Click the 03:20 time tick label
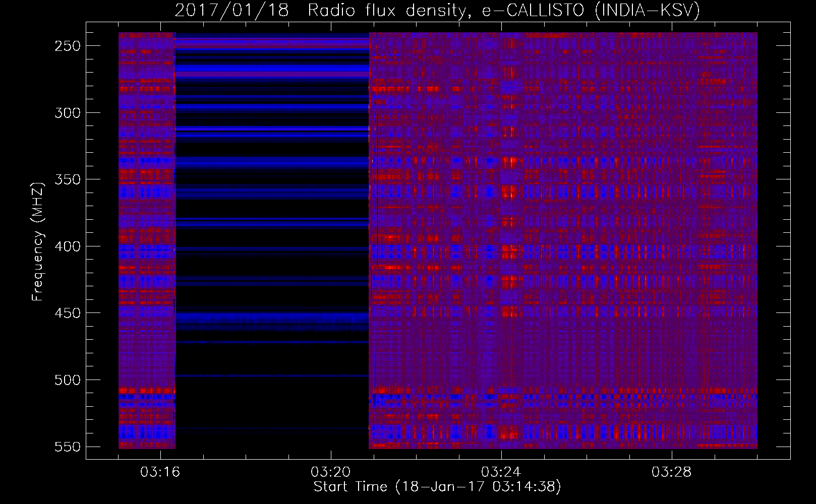Image resolution: width=816 pixels, height=504 pixels. click(331, 472)
